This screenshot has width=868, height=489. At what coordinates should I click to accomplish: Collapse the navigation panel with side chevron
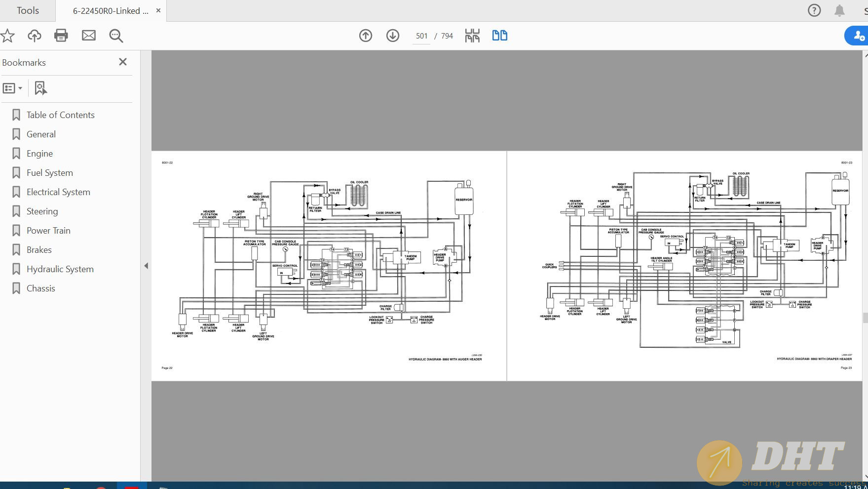pos(146,265)
